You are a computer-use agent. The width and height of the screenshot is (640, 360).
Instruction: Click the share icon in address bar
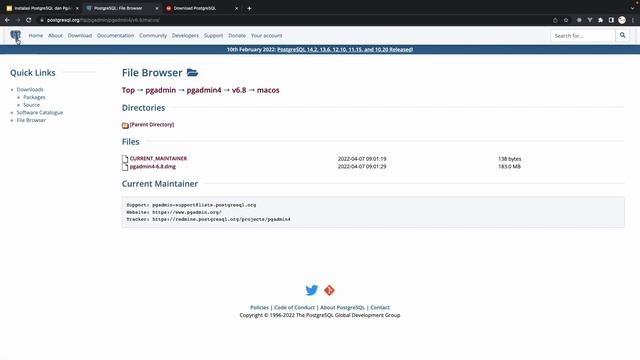(555, 20)
